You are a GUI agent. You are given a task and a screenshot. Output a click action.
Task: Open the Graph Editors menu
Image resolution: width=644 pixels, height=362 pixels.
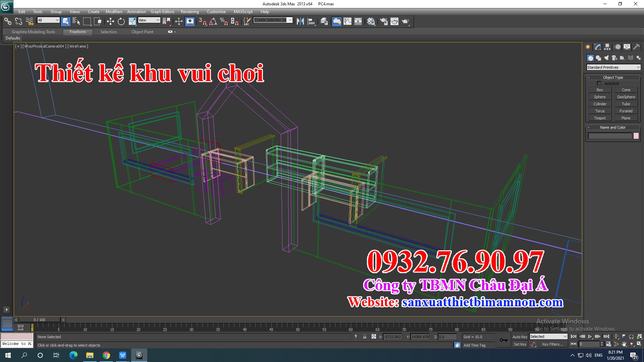[x=161, y=11]
